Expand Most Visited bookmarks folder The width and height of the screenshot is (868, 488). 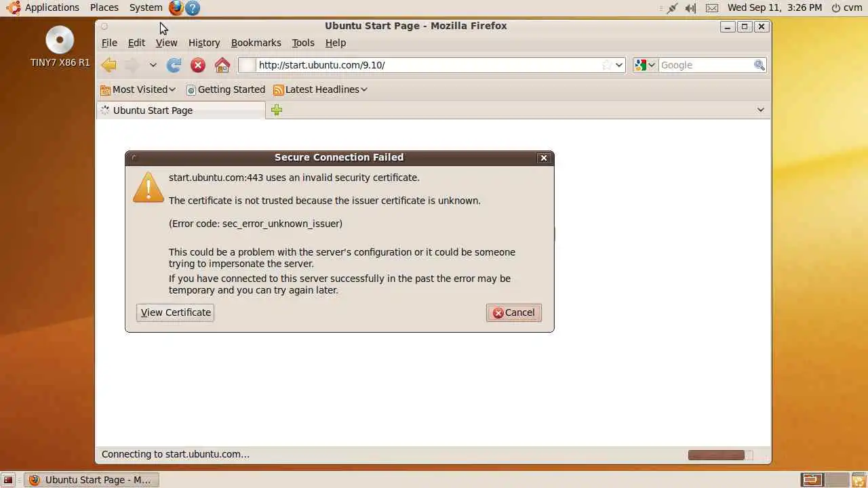[x=138, y=89]
